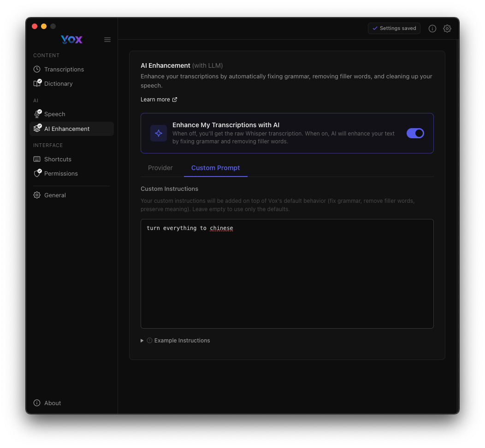This screenshot has width=485, height=448.
Task: Click the hamburger menu beside the Vox logo
Action: click(x=107, y=40)
